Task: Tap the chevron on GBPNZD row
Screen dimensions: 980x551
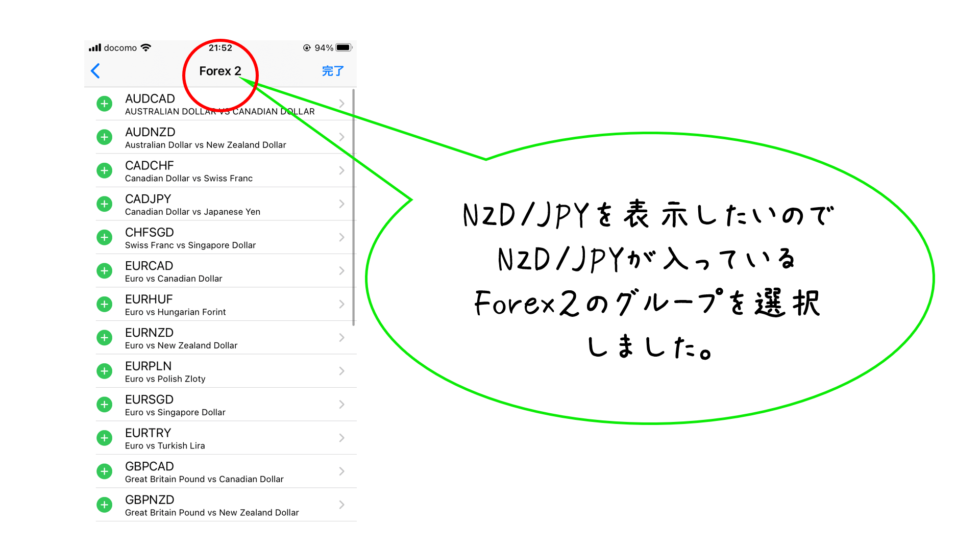Action: (x=342, y=505)
